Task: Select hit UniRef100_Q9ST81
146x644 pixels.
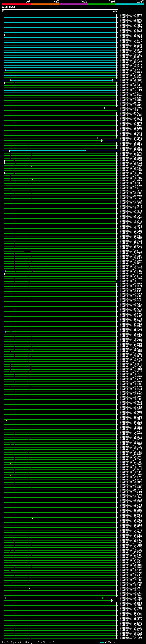Action: 131,156
